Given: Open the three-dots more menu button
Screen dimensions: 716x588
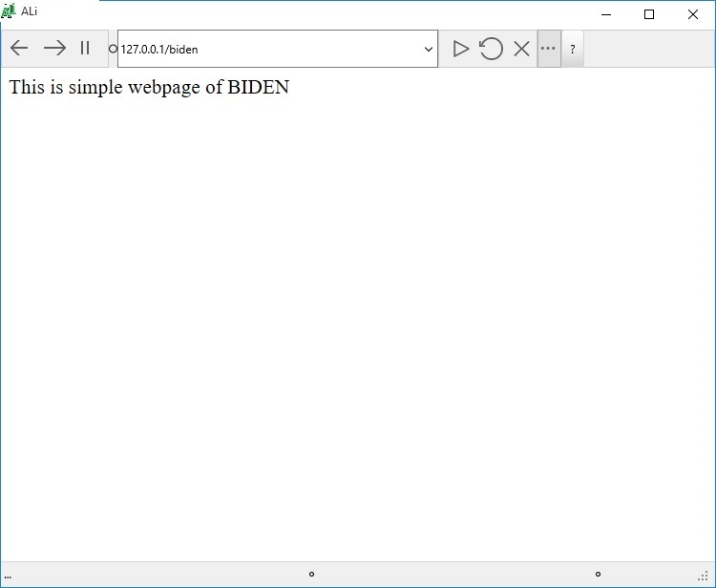Looking at the screenshot, I should [x=548, y=49].
